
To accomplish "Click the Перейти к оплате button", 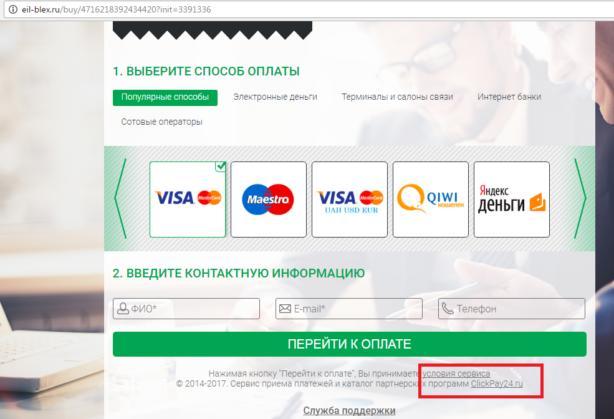I will click(350, 344).
